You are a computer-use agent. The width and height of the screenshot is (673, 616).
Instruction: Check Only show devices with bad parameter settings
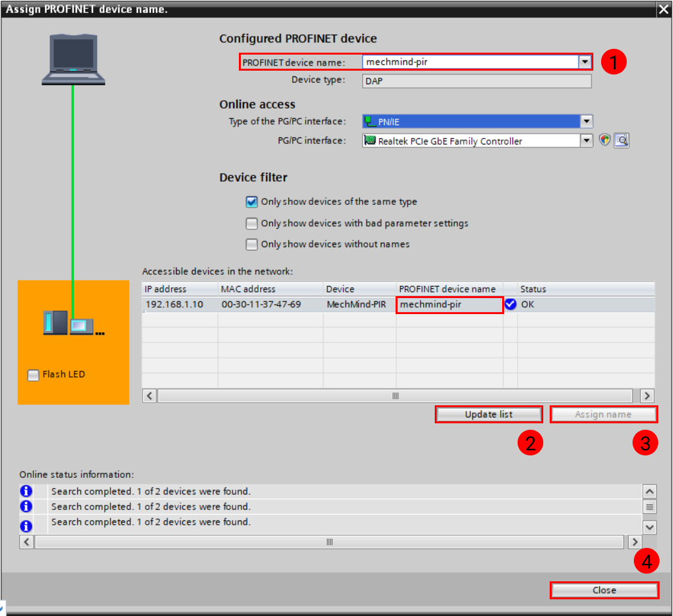pos(252,224)
